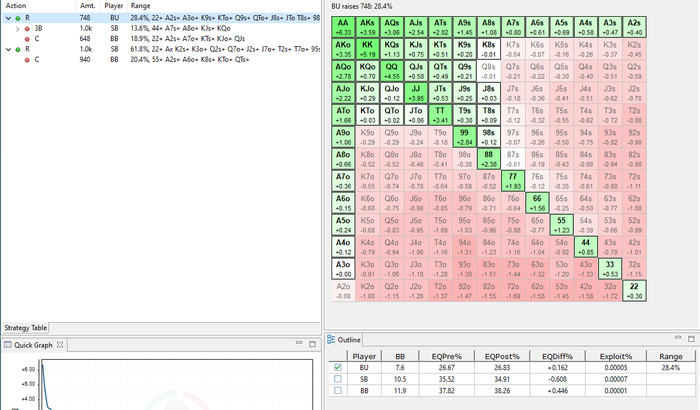Viewport: 700px width, 410px height.
Task: Click the K8s cell showing -0.01
Action: point(488,49)
